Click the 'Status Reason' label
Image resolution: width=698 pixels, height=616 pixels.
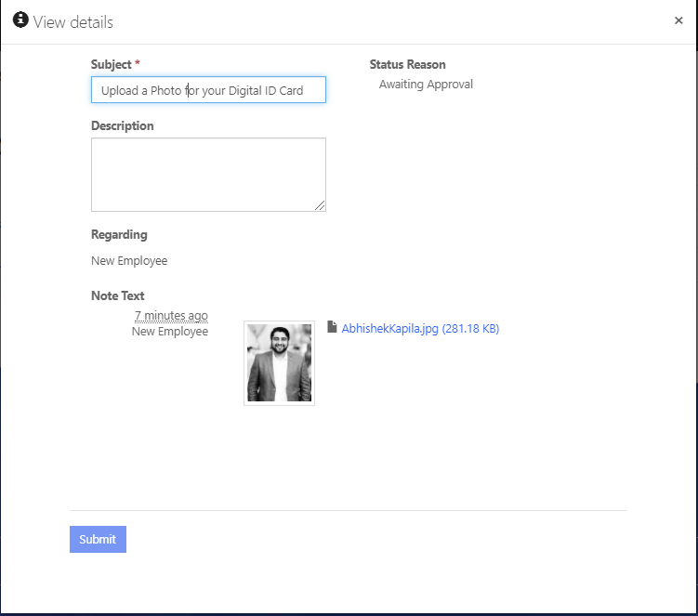pos(407,64)
